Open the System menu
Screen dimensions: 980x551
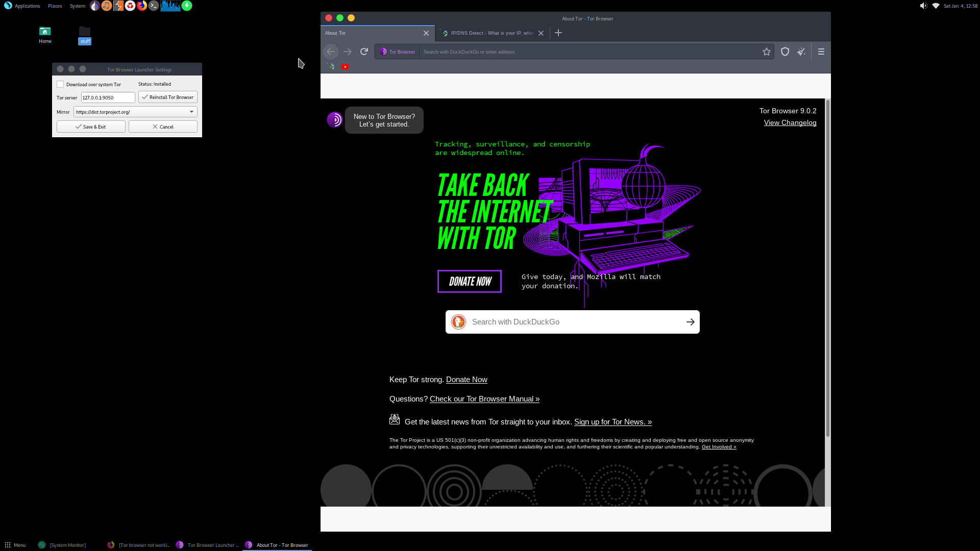coord(78,6)
